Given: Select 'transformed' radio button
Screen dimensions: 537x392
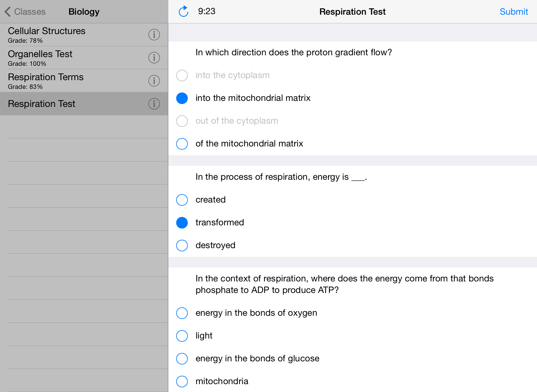Looking at the screenshot, I should 182,222.
